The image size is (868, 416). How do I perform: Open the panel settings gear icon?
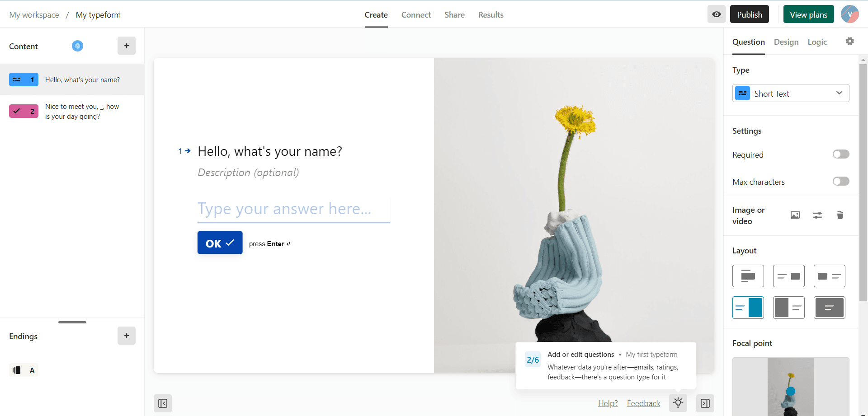(x=850, y=41)
